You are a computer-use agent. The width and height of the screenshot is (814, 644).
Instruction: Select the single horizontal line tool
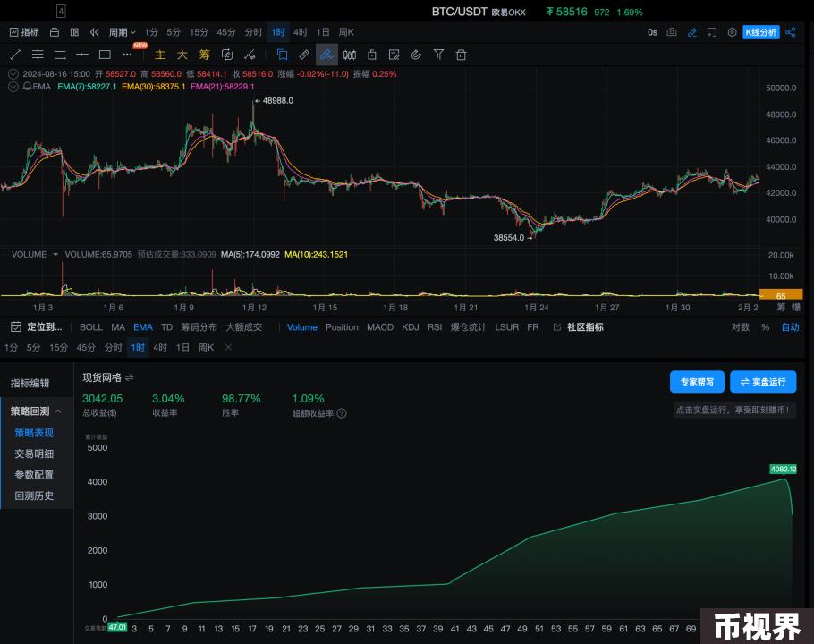(82, 55)
